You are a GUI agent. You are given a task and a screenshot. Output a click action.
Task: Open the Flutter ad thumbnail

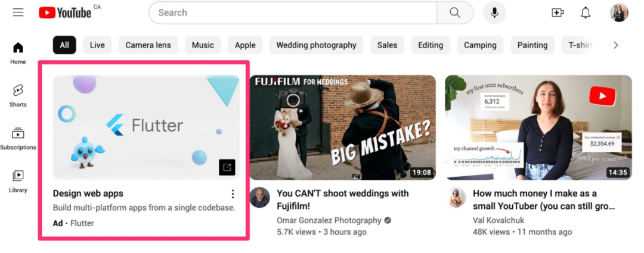[146, 127]
